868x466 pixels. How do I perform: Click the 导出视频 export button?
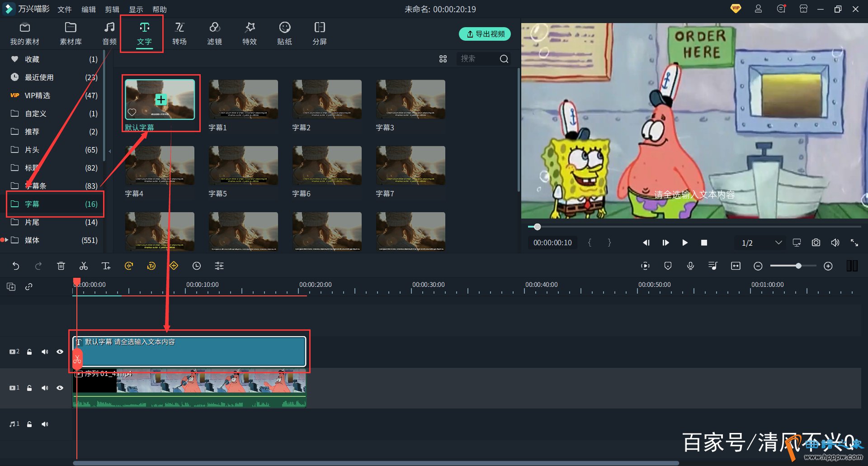click(x=485, y=34)
